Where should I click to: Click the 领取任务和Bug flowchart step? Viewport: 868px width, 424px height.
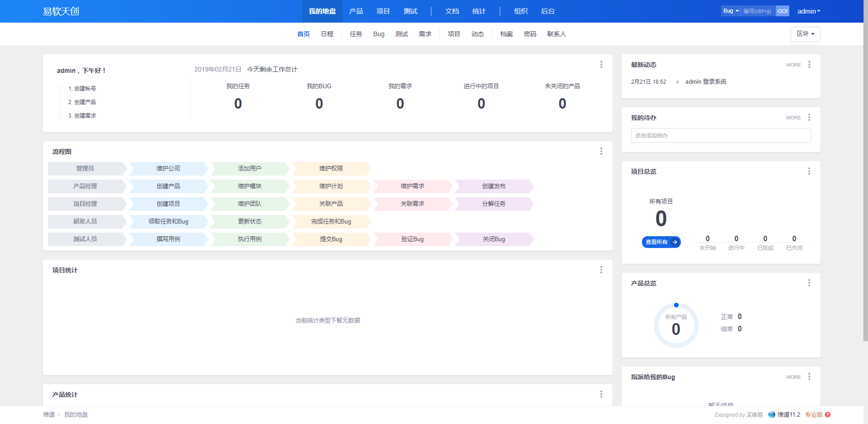coord(168,221)
